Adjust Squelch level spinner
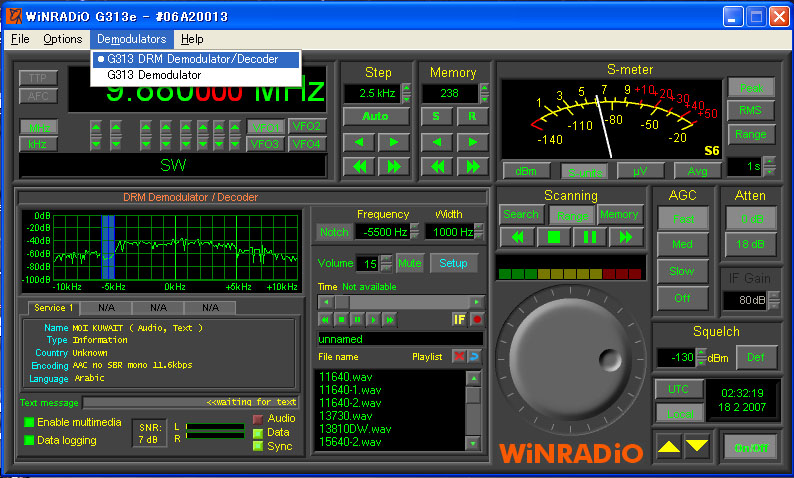The width and height of the screenshot is (794, 478). click(x=701, y=357)
